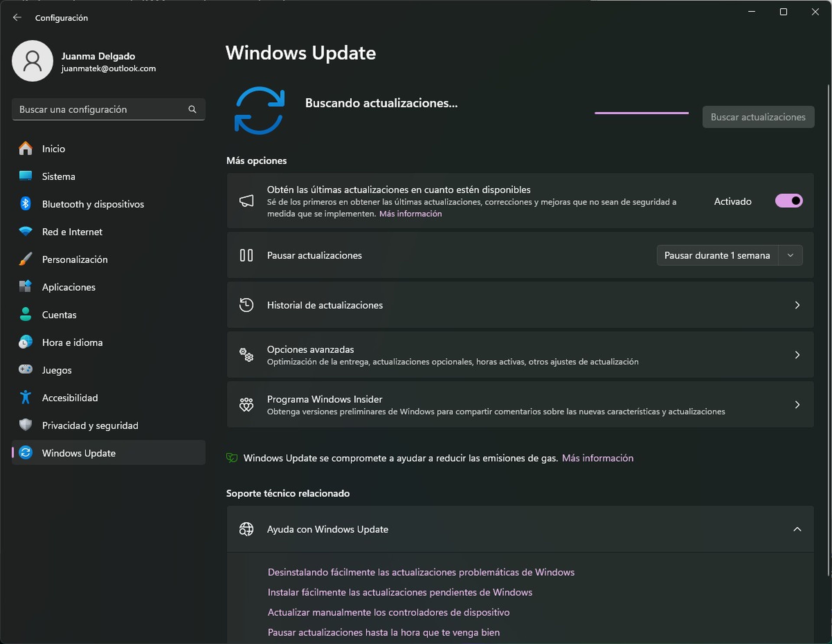Screen dimensions: 832x644
Task: Select Windows Update in sidebar
Action: [x=109, y=452]
